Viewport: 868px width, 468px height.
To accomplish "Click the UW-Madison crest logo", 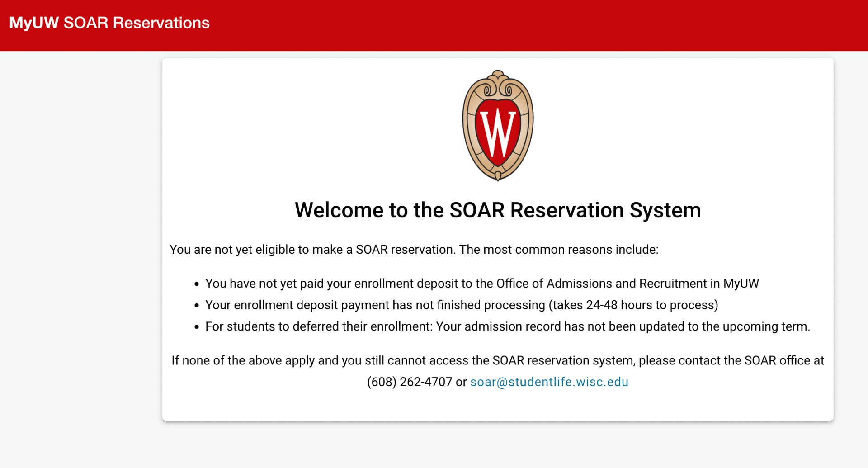I will pyautogui.click(x=498, y=125).
